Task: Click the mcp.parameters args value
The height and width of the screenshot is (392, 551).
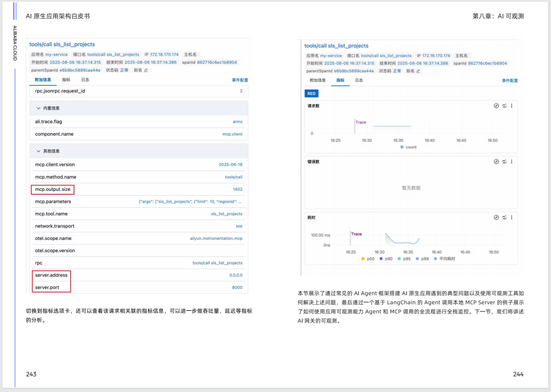Action: (190, 202)
